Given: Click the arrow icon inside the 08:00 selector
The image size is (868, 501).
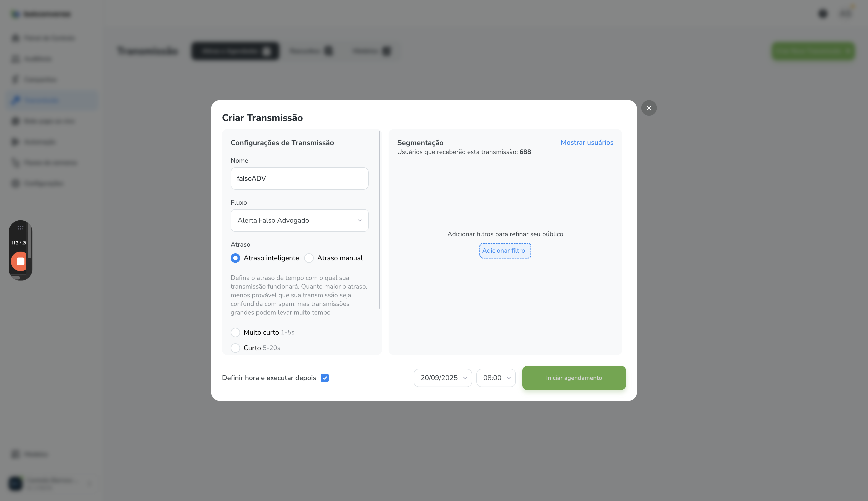Looking at the screenshot, I should (508, 378).
